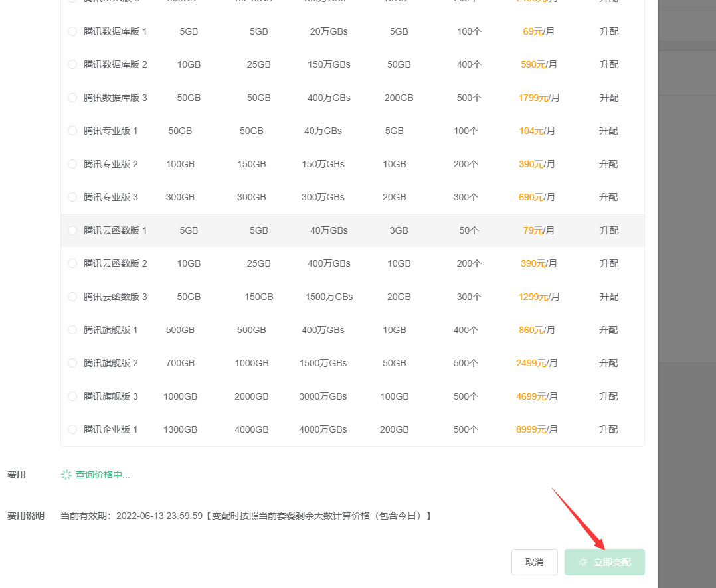Click the 4699元/月 price
716x588 pixels.
[537, 396]
